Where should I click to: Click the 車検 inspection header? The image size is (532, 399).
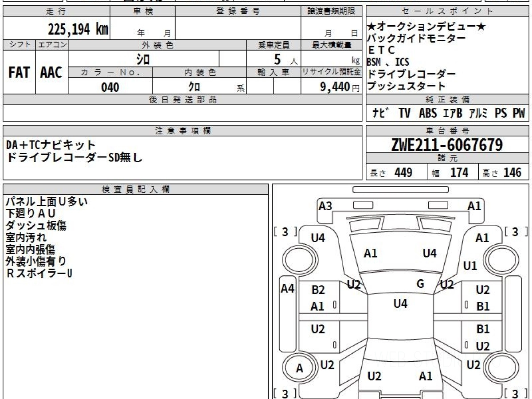(142, 12)
